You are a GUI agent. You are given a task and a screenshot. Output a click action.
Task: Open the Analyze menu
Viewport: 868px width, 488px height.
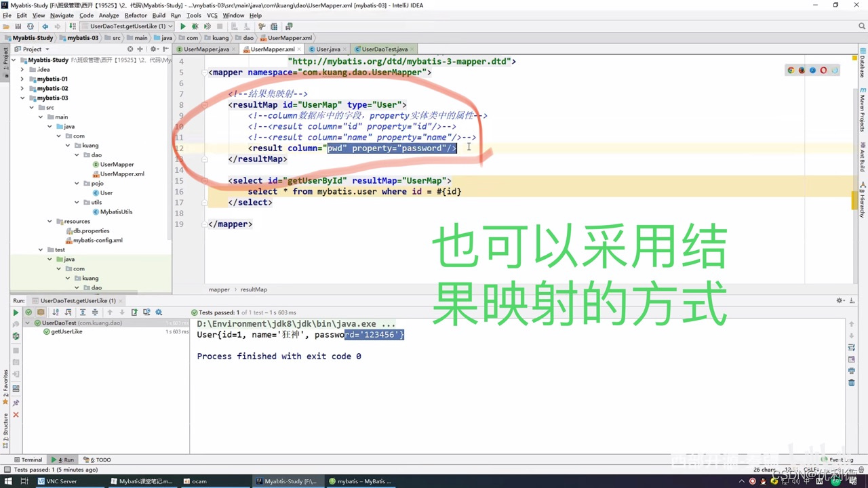coord(108,15)
